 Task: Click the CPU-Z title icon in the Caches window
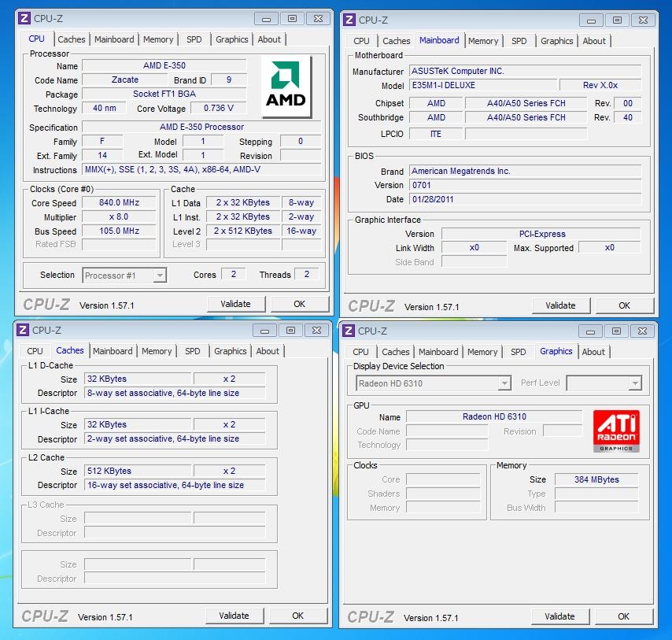[x=23, y=330]
